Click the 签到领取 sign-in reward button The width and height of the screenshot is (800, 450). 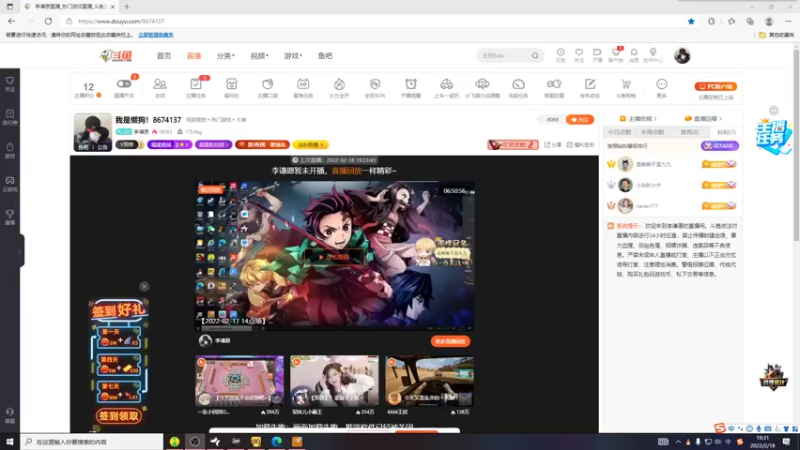click(x=118, y=416)
